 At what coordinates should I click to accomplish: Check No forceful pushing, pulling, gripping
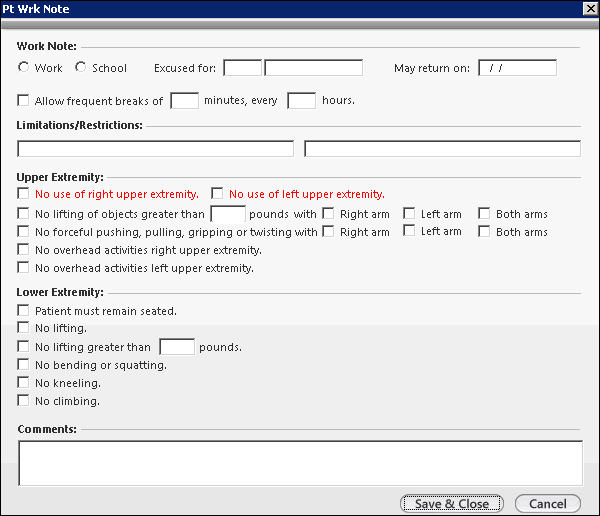coord(23,231)
